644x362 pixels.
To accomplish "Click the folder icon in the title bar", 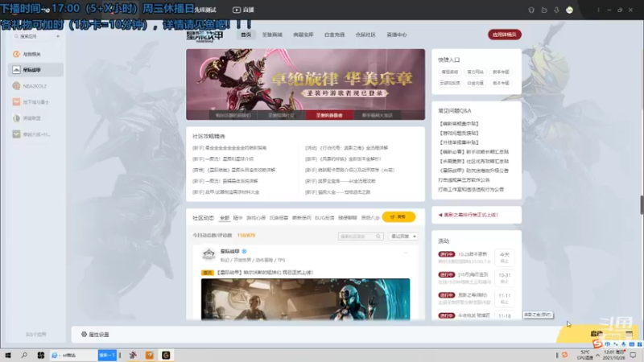I will pyautogui.click(x=544, y=10).
